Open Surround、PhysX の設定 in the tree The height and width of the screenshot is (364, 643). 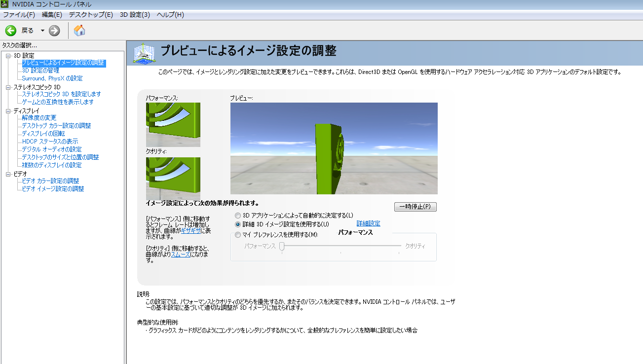coord(52,78)
